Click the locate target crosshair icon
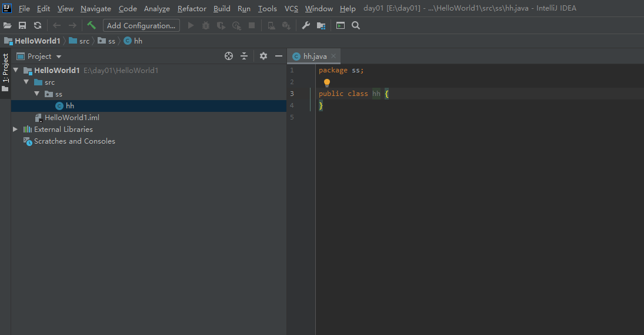 point(229,57)
